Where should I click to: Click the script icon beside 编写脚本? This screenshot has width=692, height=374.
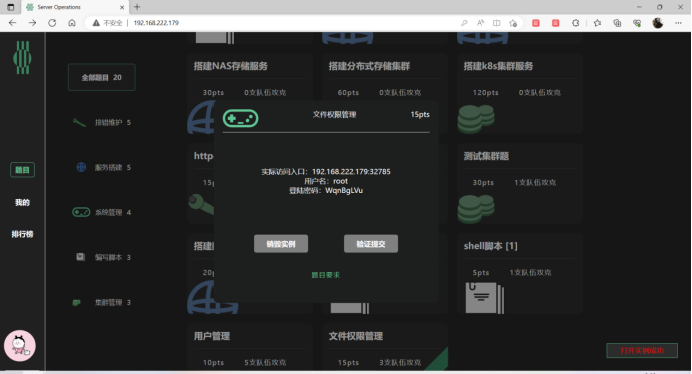tap(80, 257)
